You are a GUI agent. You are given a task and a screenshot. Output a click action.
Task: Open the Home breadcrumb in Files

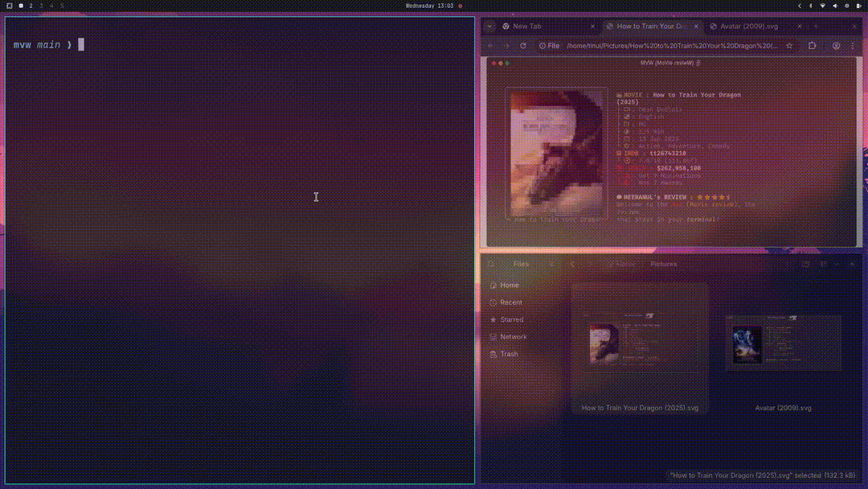624,263
